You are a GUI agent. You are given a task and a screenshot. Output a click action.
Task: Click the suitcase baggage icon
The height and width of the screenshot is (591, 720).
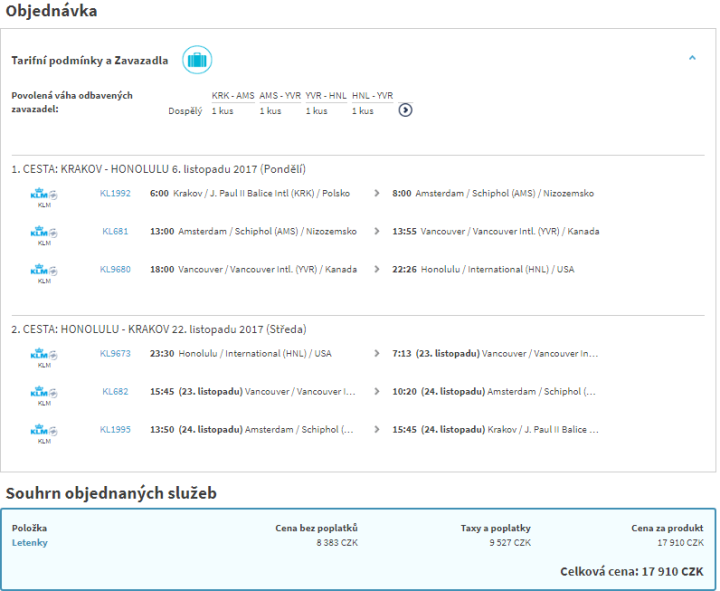coord(197,60)
